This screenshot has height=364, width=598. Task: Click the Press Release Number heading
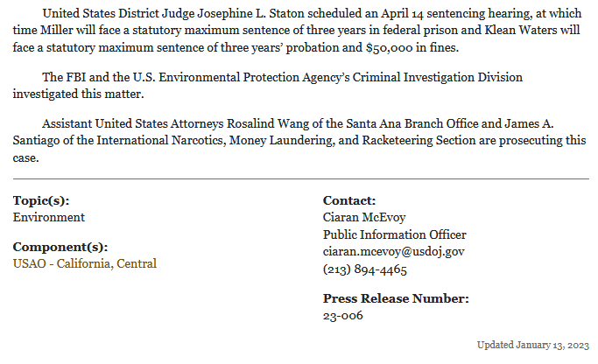click(396, 298)
